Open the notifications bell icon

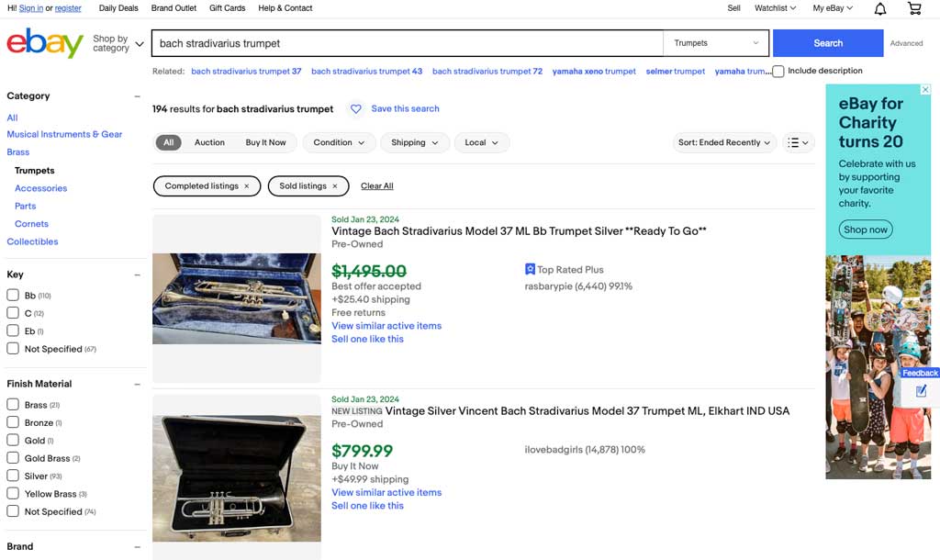[x=880, y=8]
